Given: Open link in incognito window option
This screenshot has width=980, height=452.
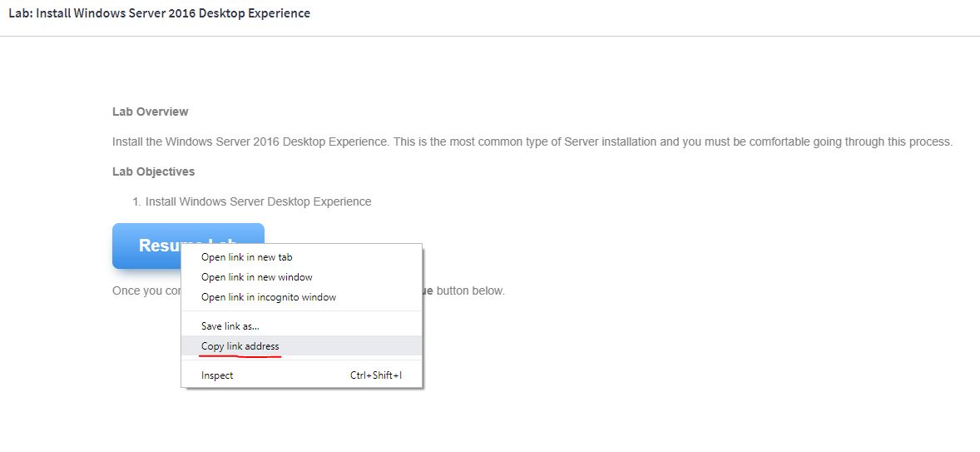Looking at the screenshot, I should tap(268, 297).
